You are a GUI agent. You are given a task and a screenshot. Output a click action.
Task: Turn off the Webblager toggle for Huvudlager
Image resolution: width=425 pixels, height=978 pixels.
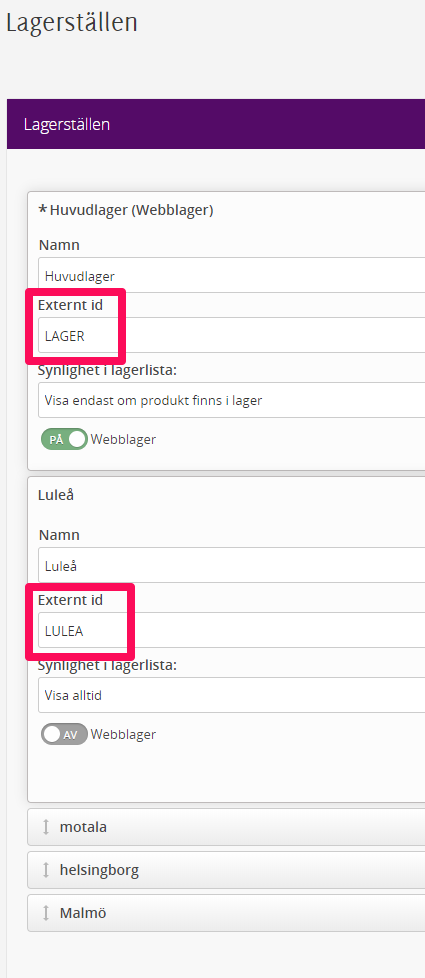point(64,439)
